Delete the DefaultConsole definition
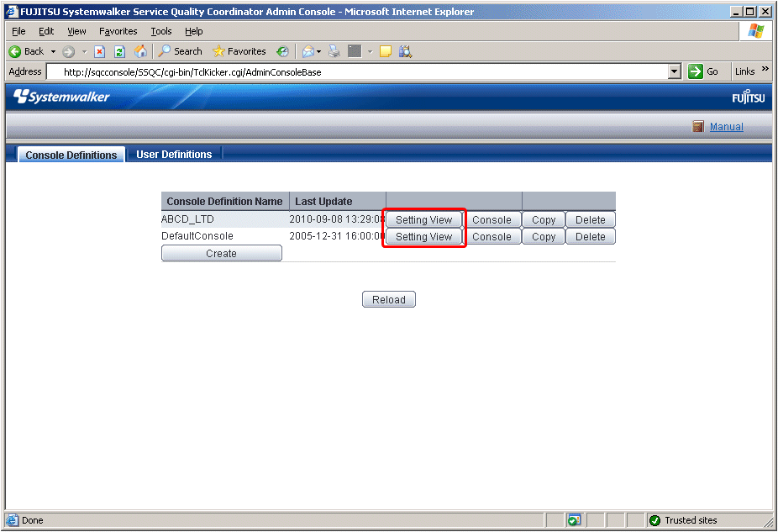Image resolution: width=778 pixels, height=532 pixels. [591, 237]
